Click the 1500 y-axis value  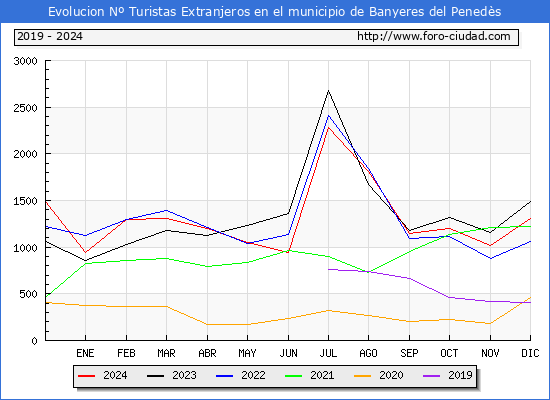tap(25, 201)
